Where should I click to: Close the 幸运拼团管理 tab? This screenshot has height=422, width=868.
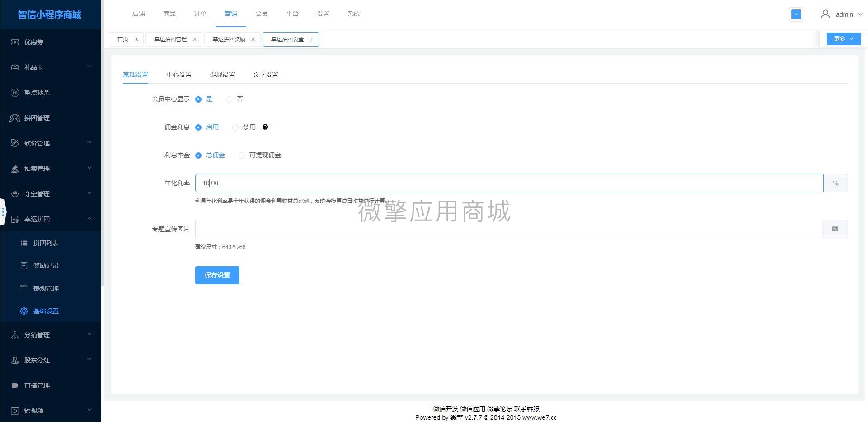coord(195,39)
